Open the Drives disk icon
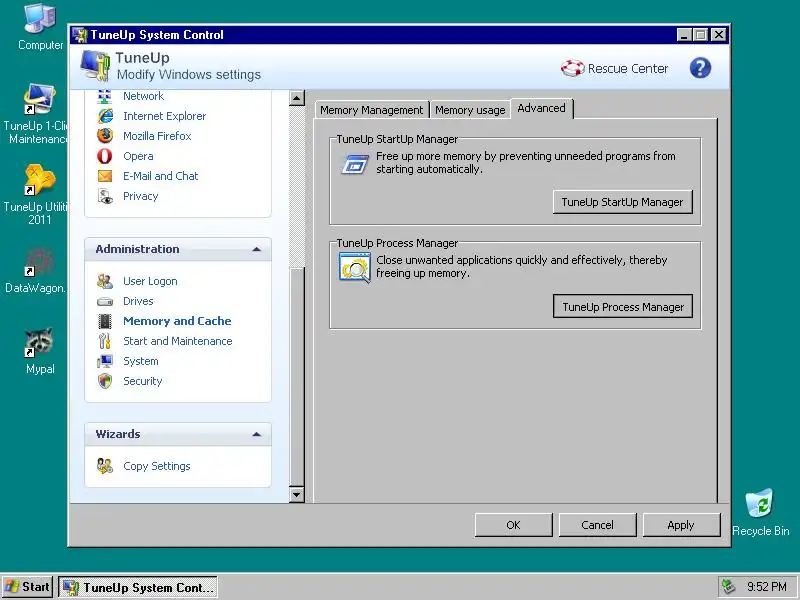Image resolution: width=800 pixels, height=600 pixels. click(x=105, y=302)
